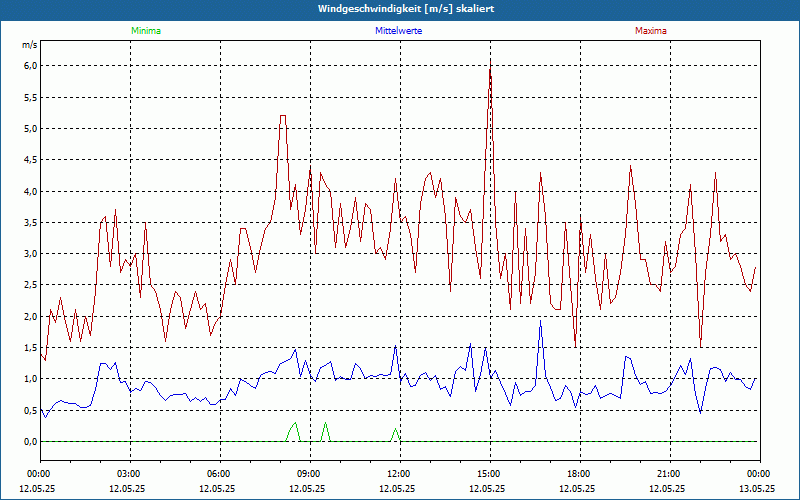Click the 5,5 y-axis value
This screenshot has width=800, height=500.
click(x=31, y=97)
